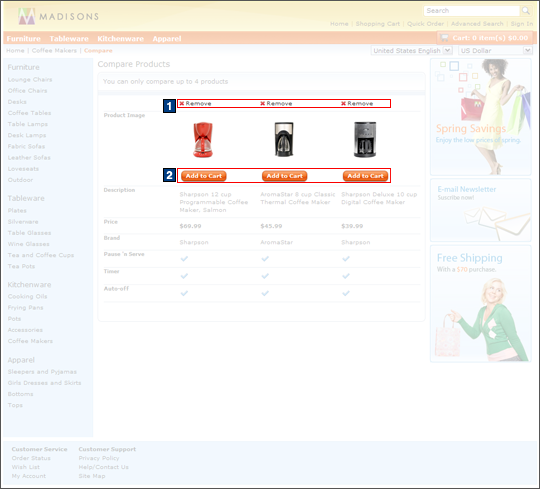Click the search magnifier icon
This screenshot has width=540, height=489.
[526, 11]
